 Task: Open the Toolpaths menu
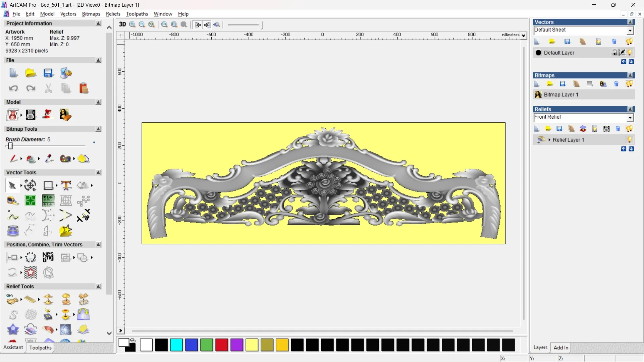137,14
